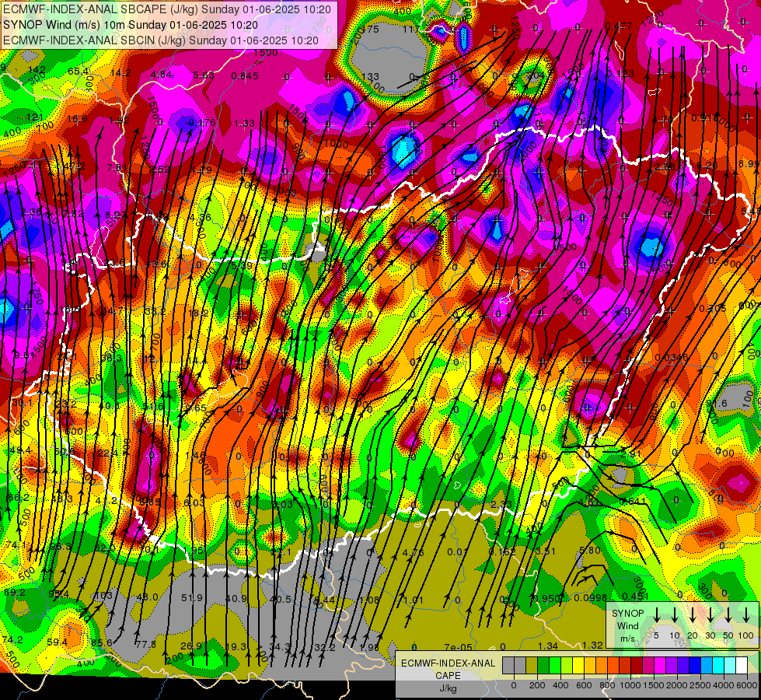This screenshot has width=761, height=700.
Task: Click the map value '19.3'
Action: point(236,646)
